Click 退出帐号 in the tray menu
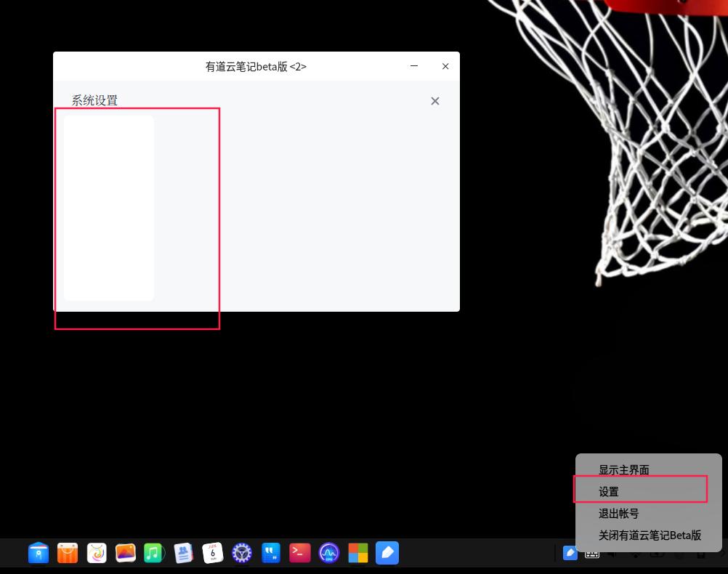Screen dimensions: 728x574 click(618, 513)
